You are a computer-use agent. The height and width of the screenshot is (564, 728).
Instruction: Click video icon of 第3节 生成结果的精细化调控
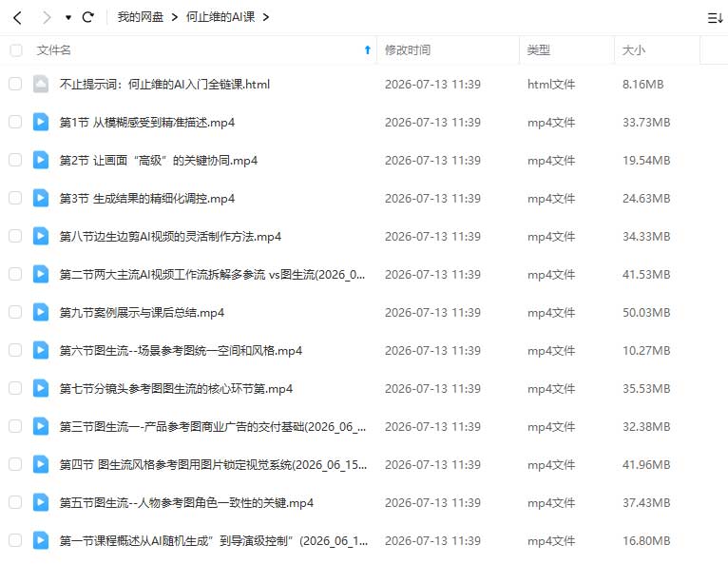tap(41, 198)
